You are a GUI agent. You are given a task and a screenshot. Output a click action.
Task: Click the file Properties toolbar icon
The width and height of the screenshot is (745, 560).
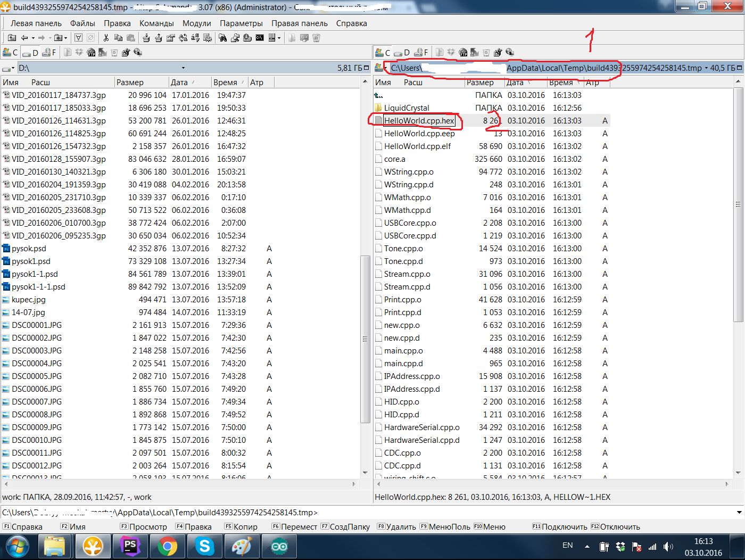coord(171,38)
